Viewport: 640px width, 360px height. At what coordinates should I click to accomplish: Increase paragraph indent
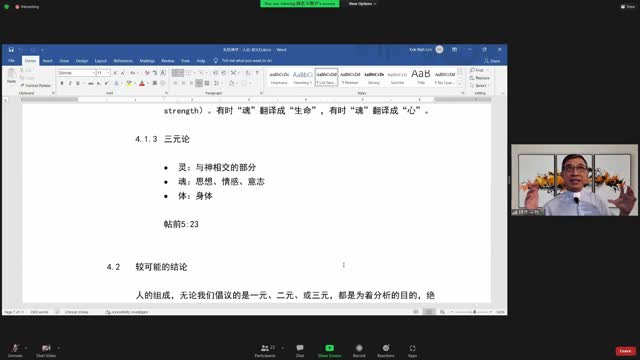224,73
